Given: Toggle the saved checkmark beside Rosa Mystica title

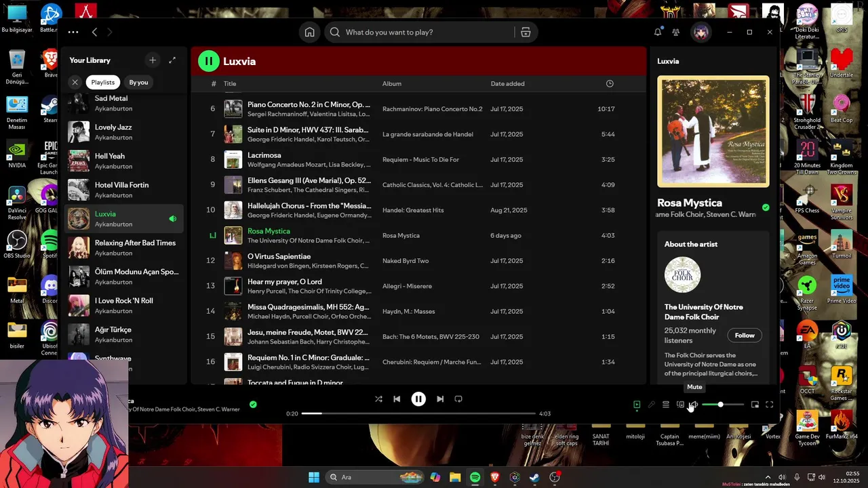Looking at the screenshot, I should point(766,207).
